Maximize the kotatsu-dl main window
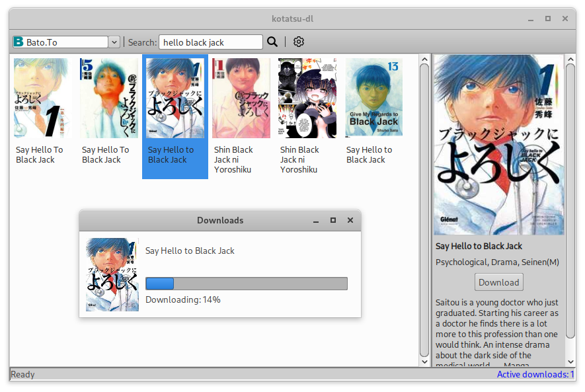The width and height of the screenshot is (585, 392). click(x=548, y=19)
